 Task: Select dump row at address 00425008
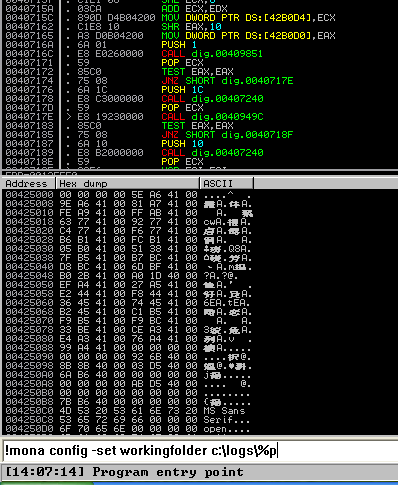128,203
